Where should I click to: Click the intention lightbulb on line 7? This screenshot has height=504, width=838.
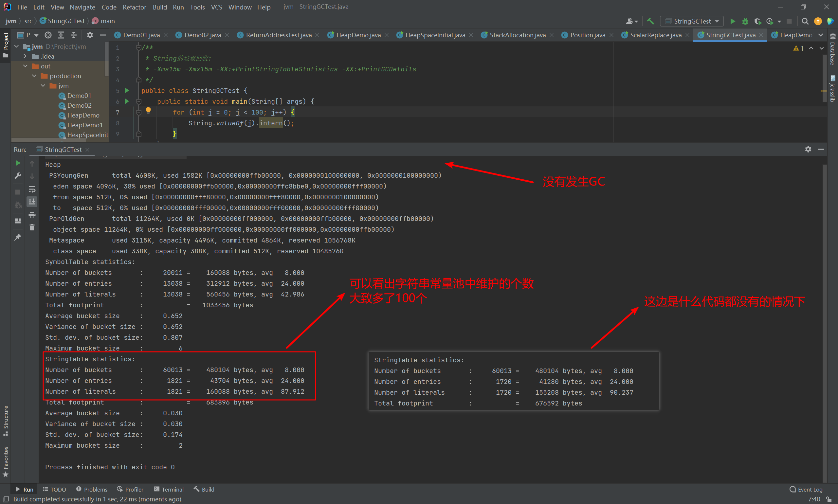click(x=148, y=110)
